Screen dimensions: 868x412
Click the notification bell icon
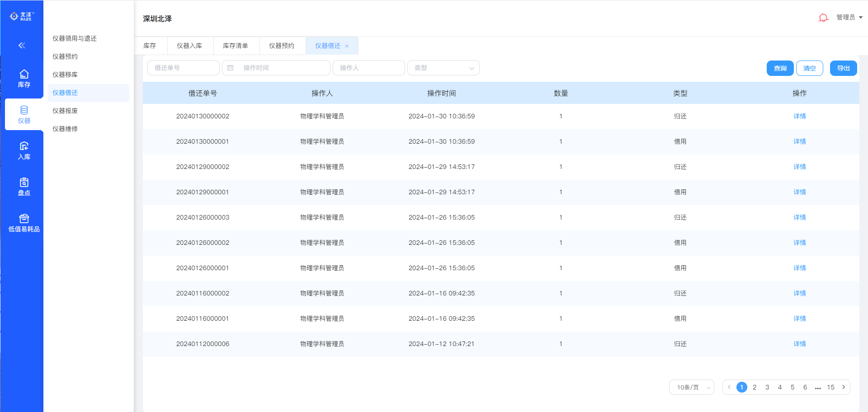[x=823, y=18]
